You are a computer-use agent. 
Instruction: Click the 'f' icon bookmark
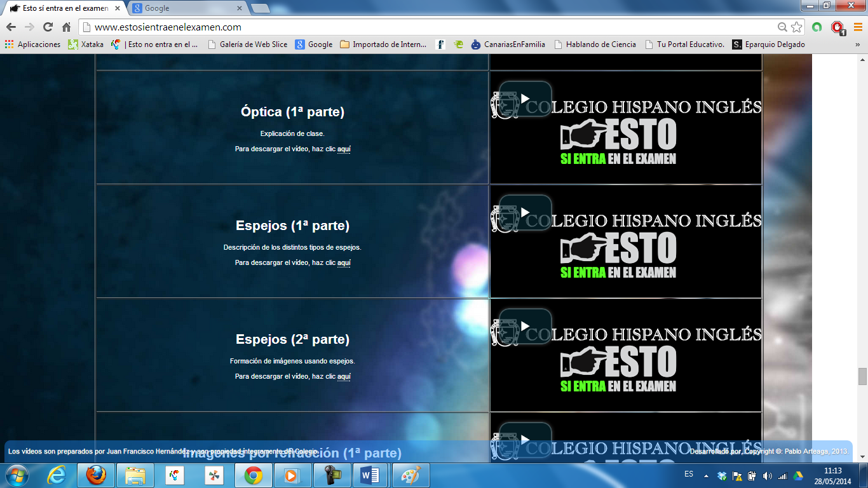[440, 44]
